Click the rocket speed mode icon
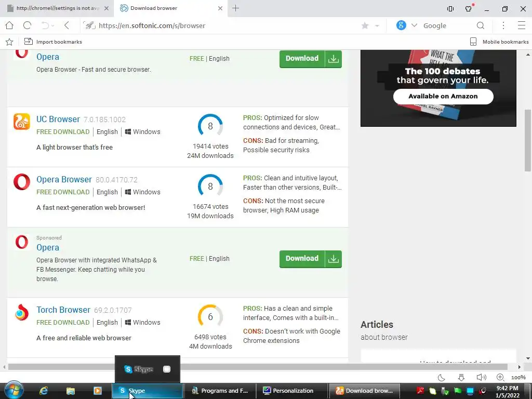The width and height of the screenshot is (532, 399). click(89, 25)
